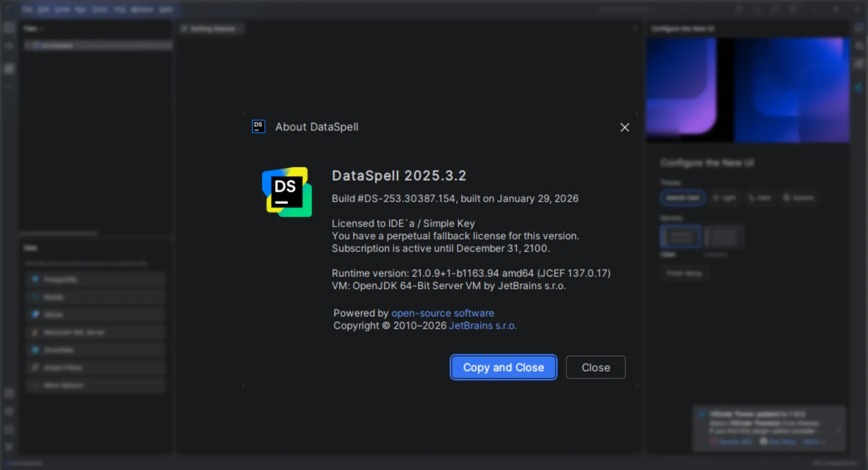Choose the Dark theme in the background panel
Viewport: 868px width, 470px height.
pos(759,198)
